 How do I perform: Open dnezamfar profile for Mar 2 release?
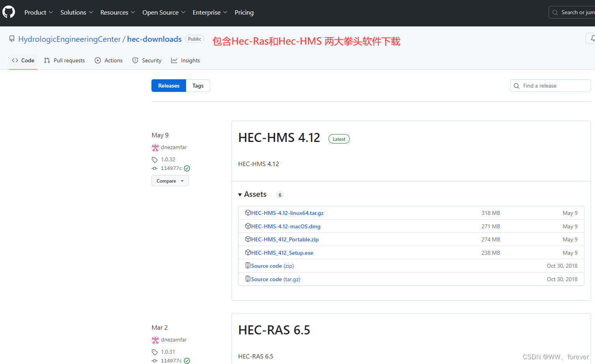click(x=174, y=340)
